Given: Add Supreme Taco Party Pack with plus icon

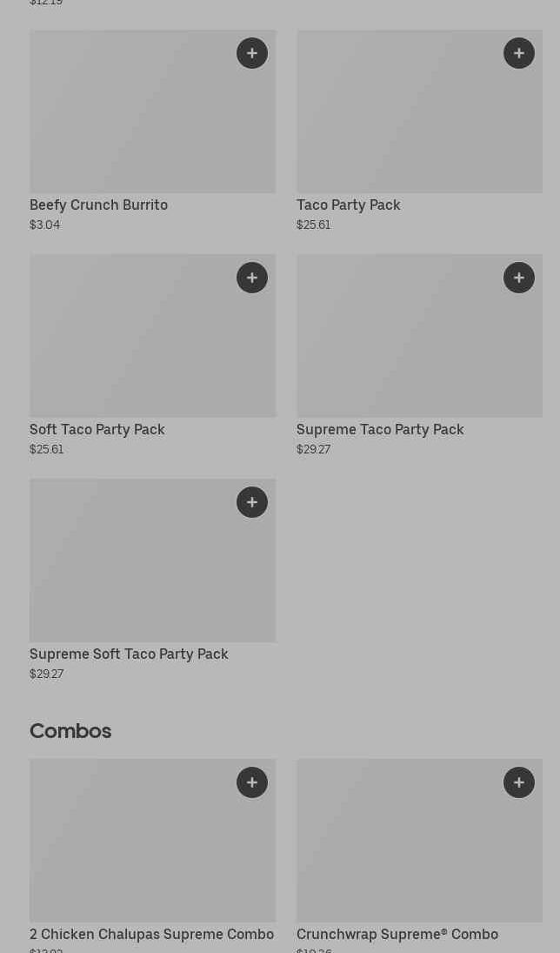Looking at the screenshot, I should tap(519, 278).
